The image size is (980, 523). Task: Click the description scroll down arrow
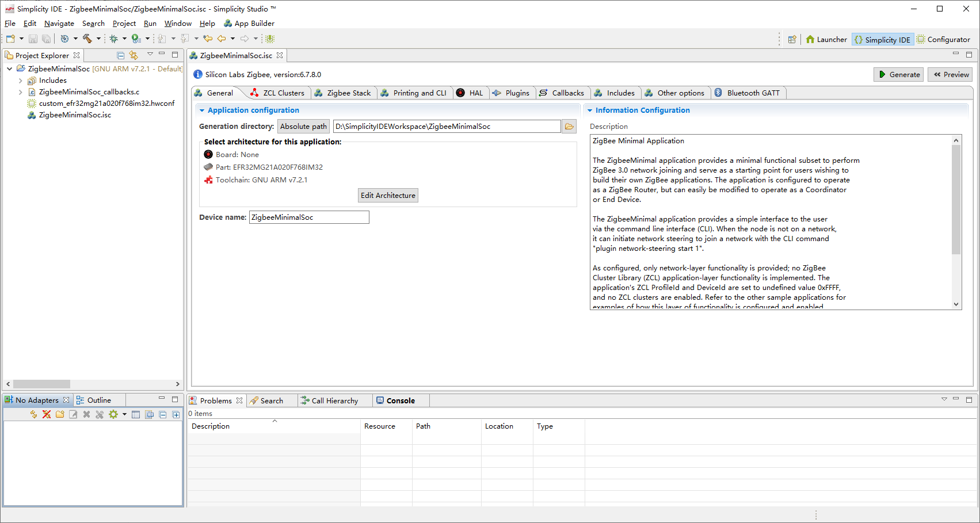tap(956, 304)
